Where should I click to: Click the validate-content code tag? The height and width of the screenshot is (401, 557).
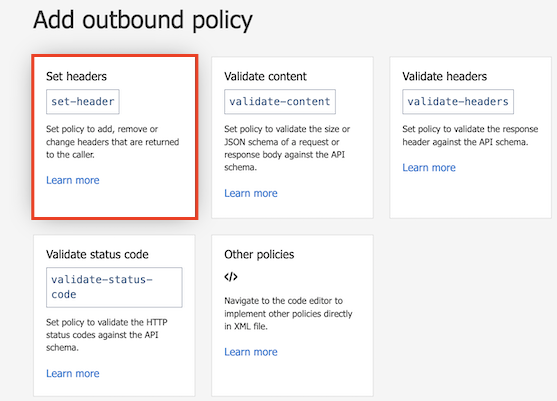280,102
